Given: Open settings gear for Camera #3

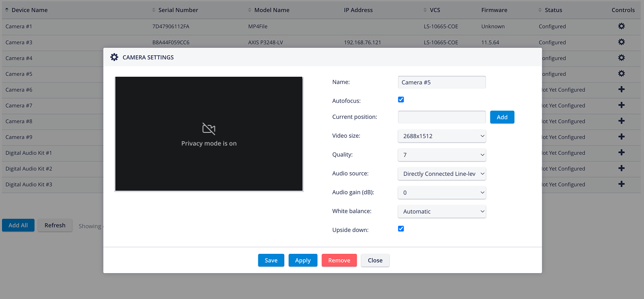Looking at the screenshot, I should point(621,42).
